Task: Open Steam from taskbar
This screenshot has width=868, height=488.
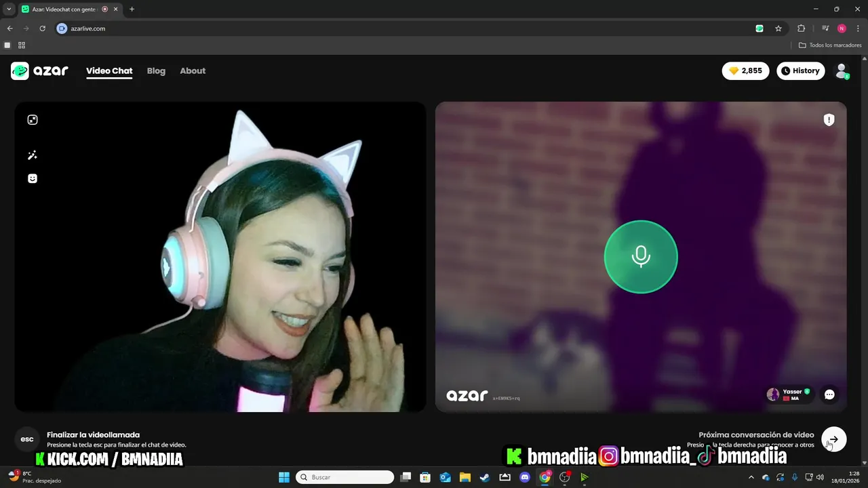Action: [485, 477]
